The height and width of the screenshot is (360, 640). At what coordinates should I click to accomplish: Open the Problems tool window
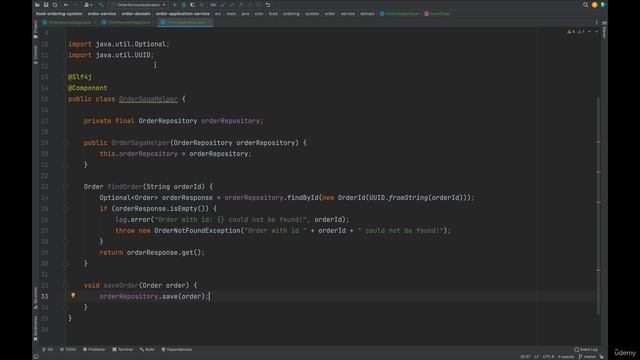tap(94, 349)
